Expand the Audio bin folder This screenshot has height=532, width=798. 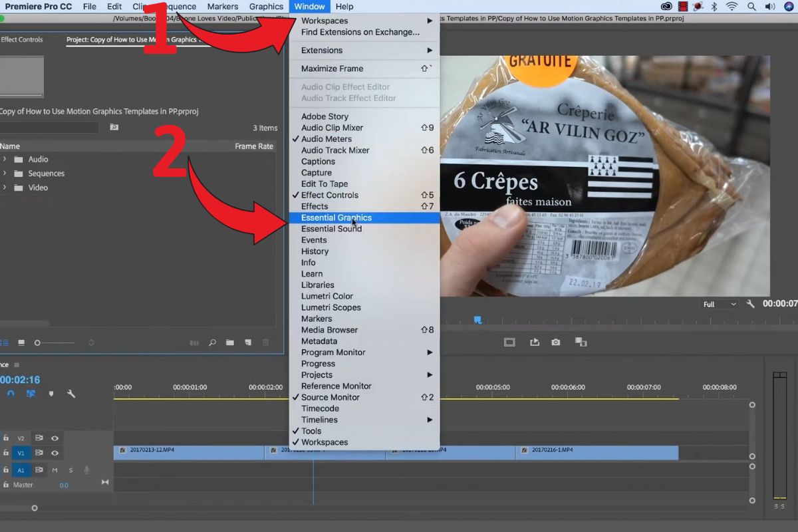click(x=5, y=159)
